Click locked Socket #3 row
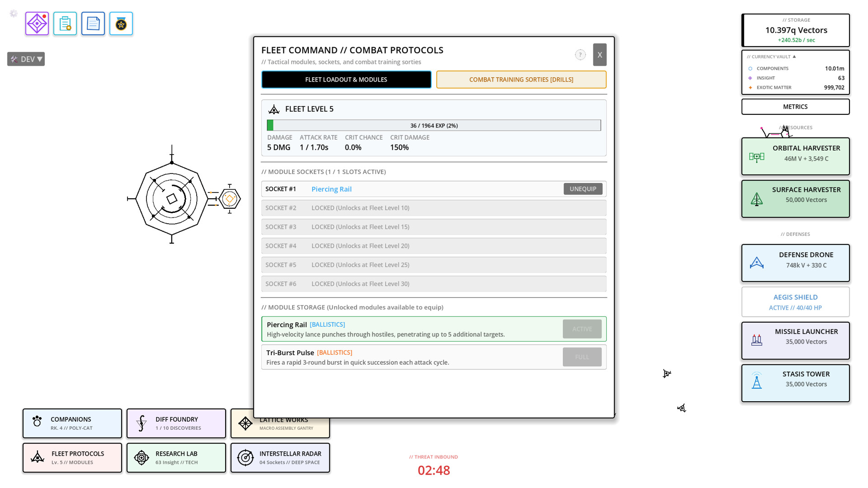Viewport: 868px width, 488px height. pos(434,227)
